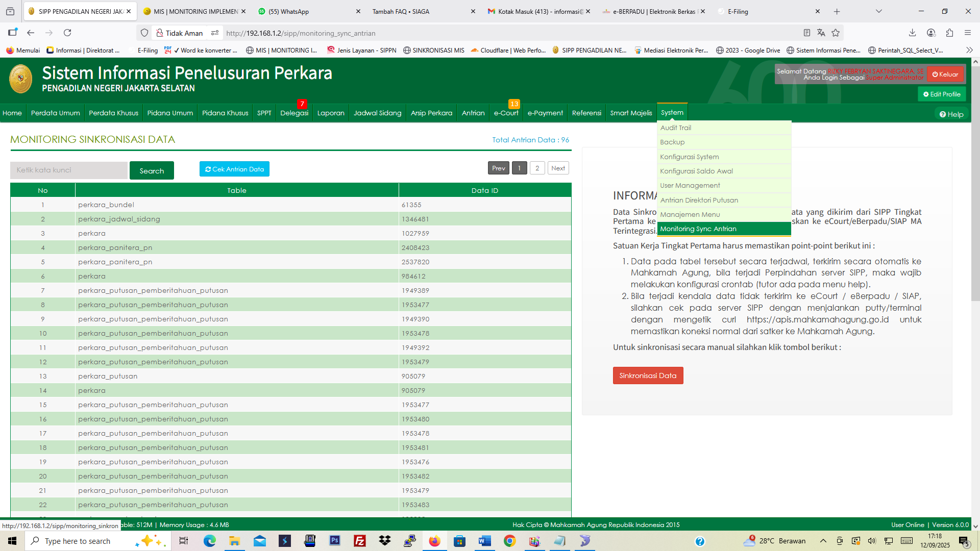Open FileZilla from the taskbar
This screenshot has height=551, width=980.
[360, 541]
